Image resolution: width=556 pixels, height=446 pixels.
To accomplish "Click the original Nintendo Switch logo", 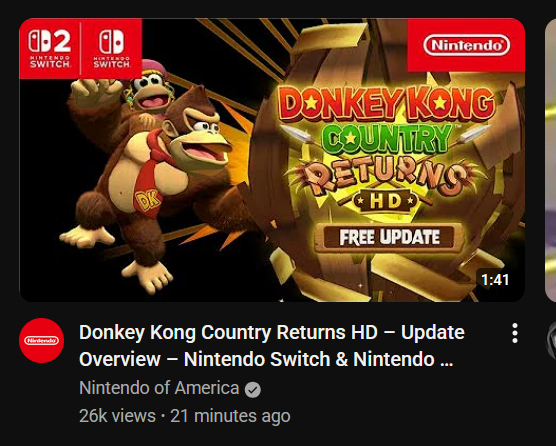I will click(x=112, y=49).
